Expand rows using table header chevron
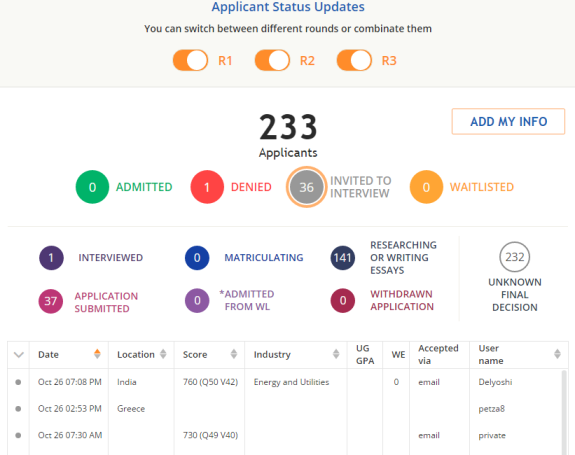The width and height of the screenshot is (575, 455). pyautogui.click(x=19, y=355)
